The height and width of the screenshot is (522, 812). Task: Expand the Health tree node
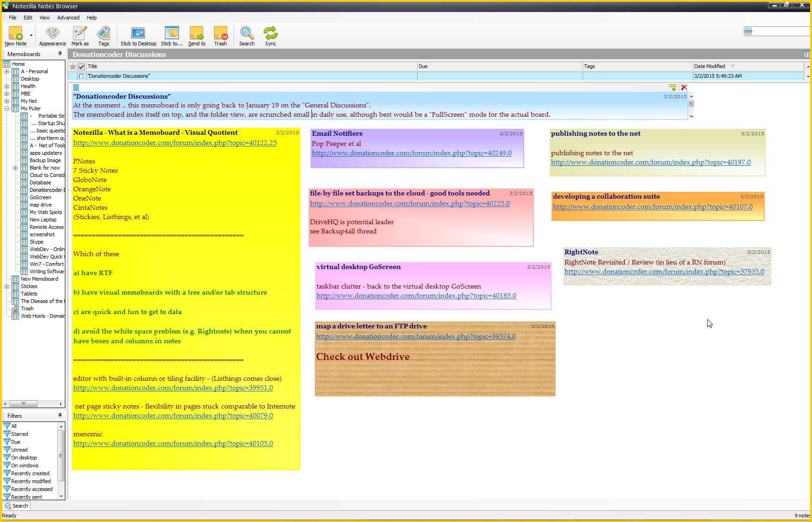click(6, 86)
